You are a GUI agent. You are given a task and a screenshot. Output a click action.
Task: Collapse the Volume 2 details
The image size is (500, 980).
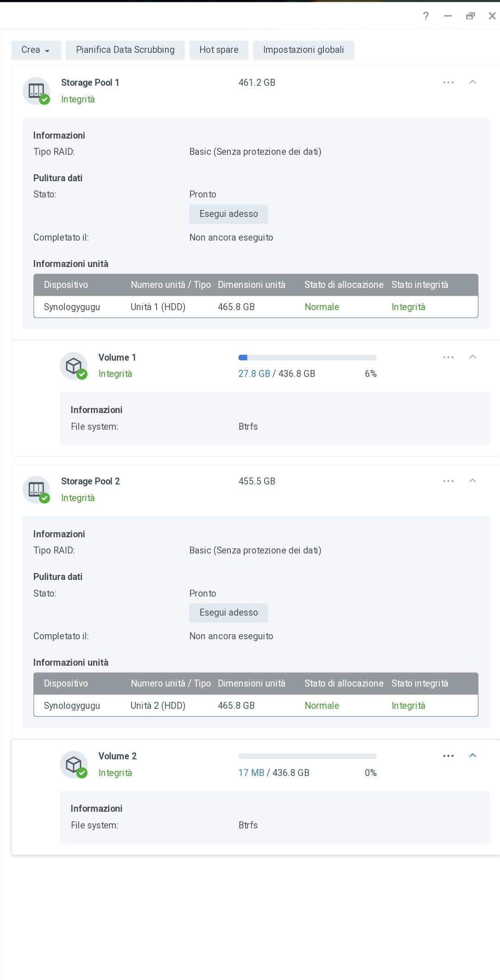473,756
